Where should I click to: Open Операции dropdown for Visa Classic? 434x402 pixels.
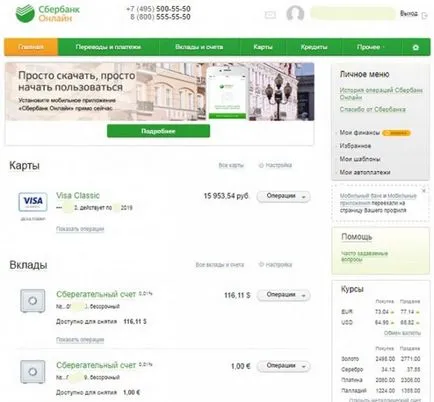[283, 196]
